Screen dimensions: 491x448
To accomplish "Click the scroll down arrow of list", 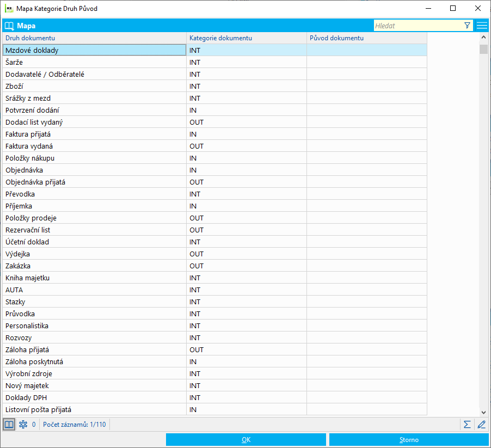I will pos(483,412).
